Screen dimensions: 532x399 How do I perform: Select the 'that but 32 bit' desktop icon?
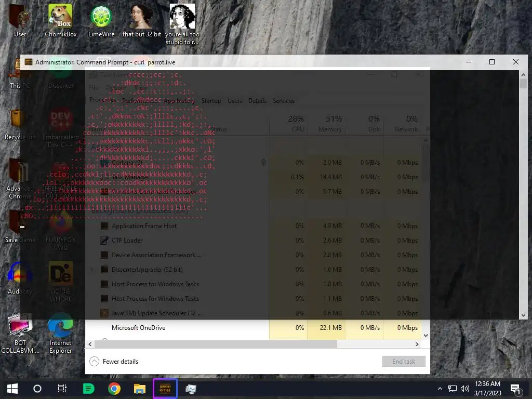click(x=141, y=20)
